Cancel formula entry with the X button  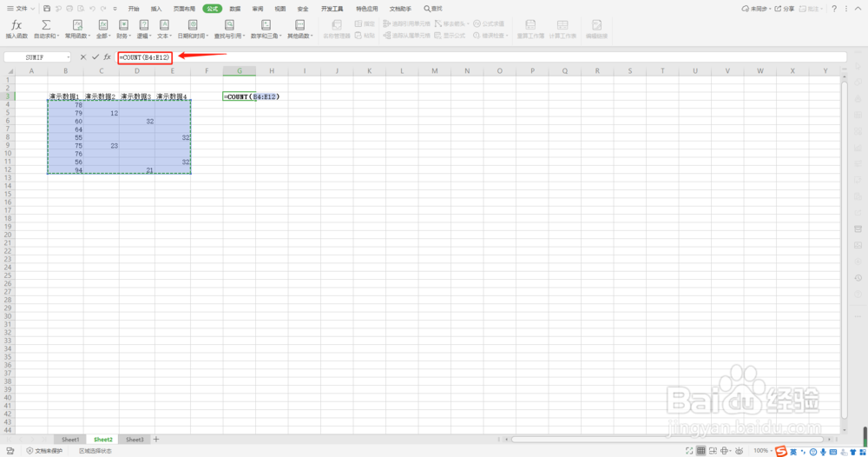(83, 57)
